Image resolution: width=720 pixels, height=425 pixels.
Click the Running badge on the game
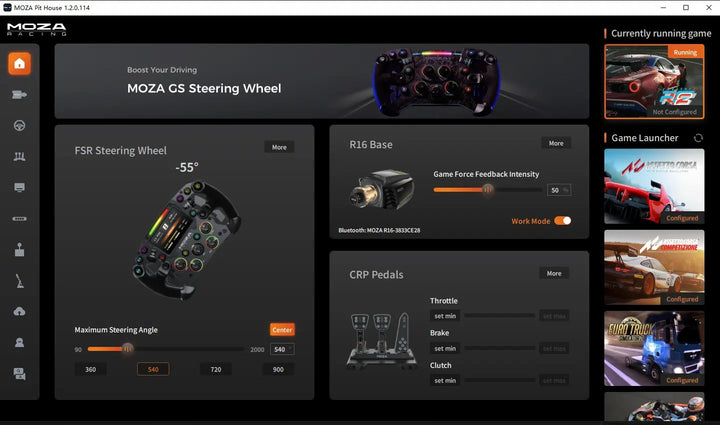point(685,52)
